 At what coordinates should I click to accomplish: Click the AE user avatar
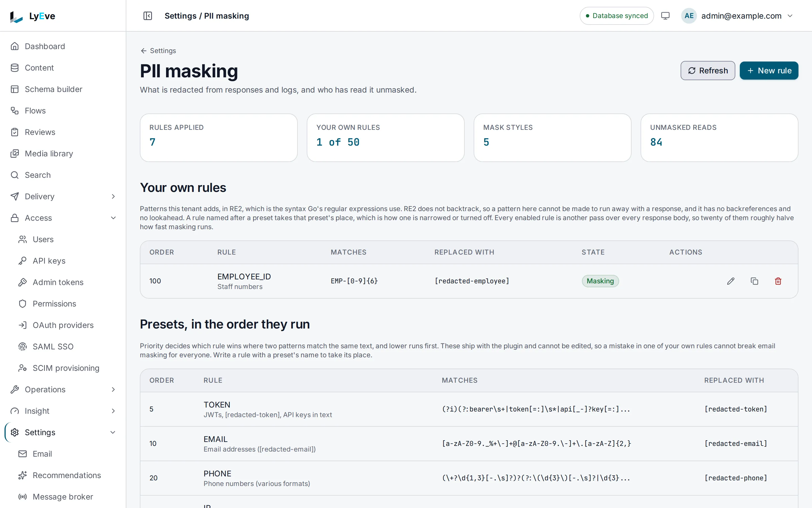[689, 16]
